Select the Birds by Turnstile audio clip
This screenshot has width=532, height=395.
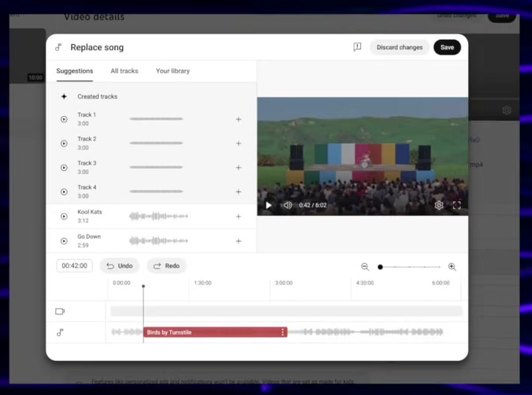[x=215, y=332]
